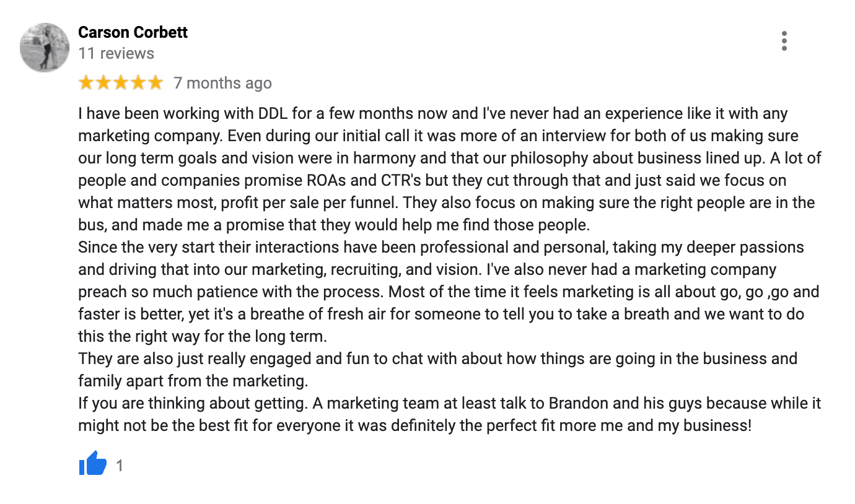
Task: Click the fourth gold rating star
Action: (138, 82)
